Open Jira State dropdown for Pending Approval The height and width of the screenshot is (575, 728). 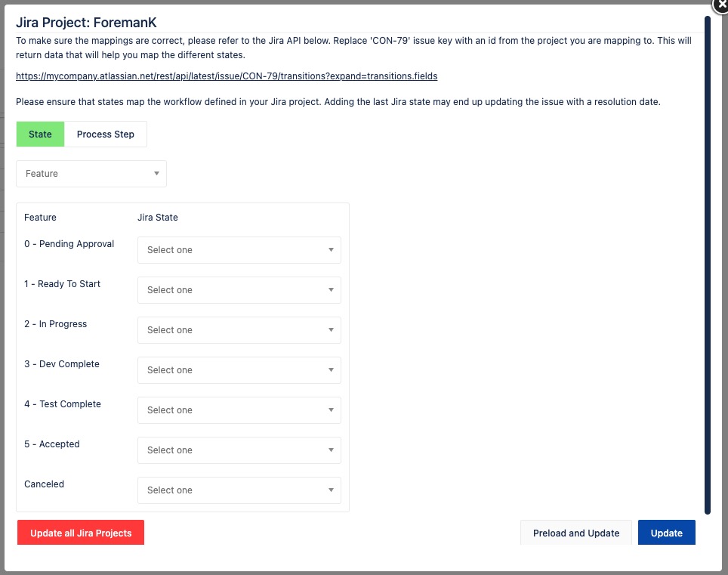point(239,250)
